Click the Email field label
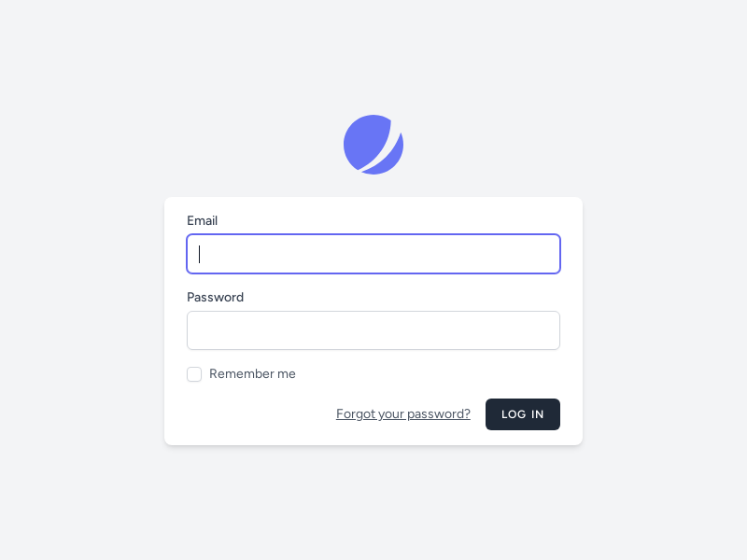747x560 pixels. (x=202, y=221)
